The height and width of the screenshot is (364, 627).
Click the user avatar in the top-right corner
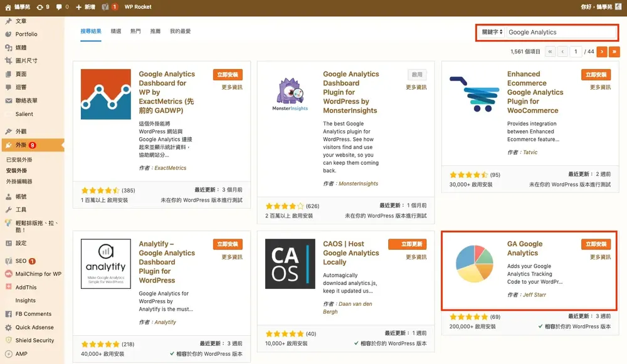point(619,7)
